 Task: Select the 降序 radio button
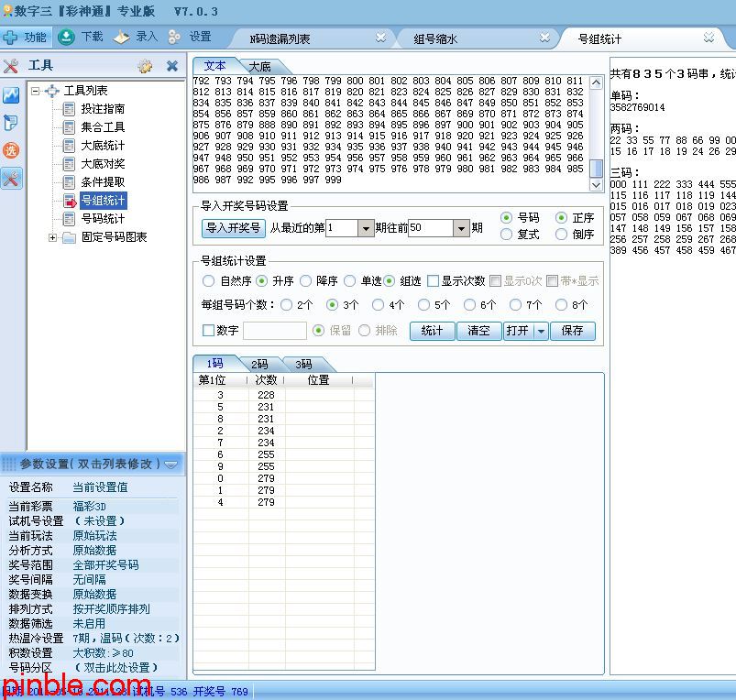pyautogui.click(x=306, y=281)
